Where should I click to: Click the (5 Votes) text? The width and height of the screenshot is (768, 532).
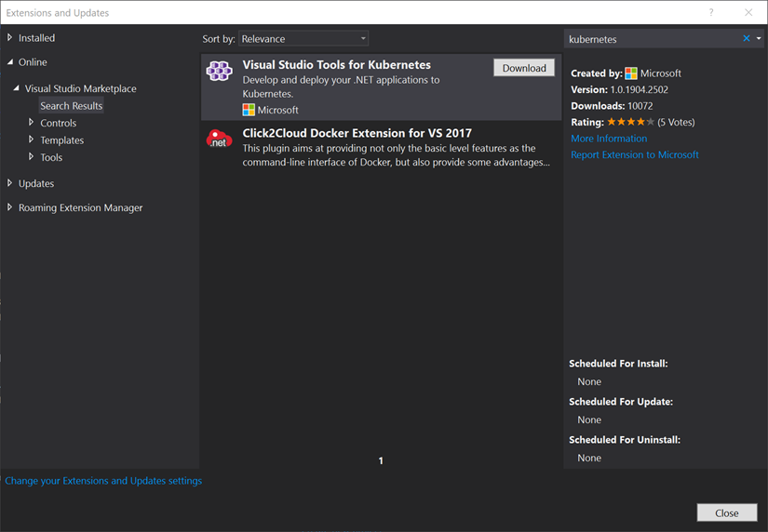(x=676, y=123)
